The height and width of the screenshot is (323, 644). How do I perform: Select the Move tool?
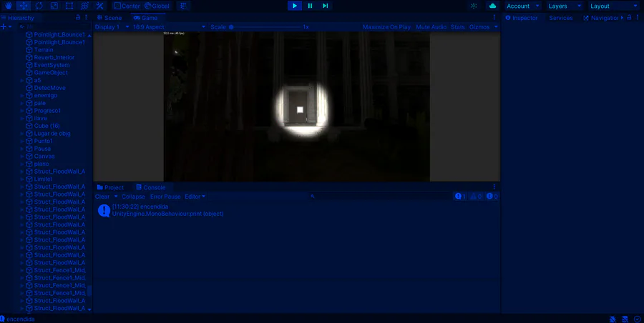coord(24,6)
